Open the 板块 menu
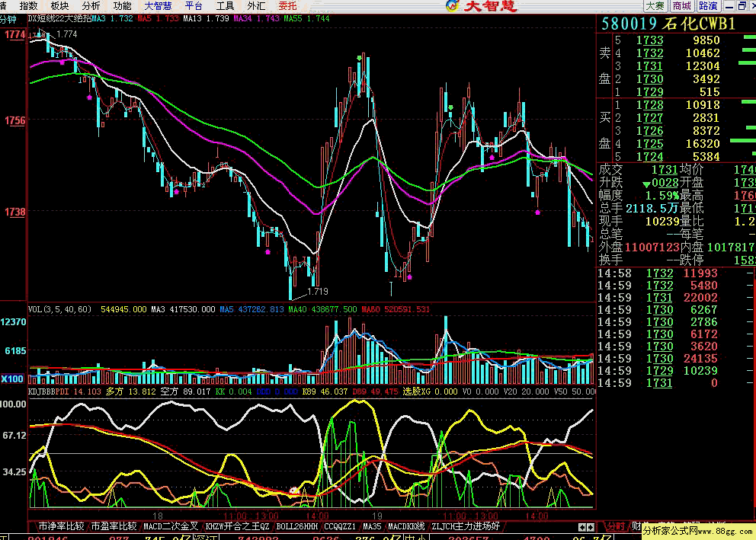The height and width of the screenshot is (540, 756). 59,6
